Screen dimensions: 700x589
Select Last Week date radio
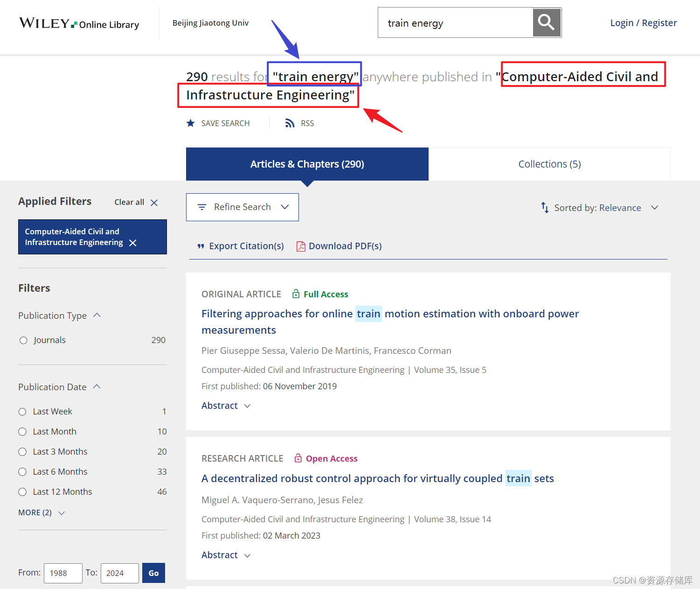[x=22, y=412]
